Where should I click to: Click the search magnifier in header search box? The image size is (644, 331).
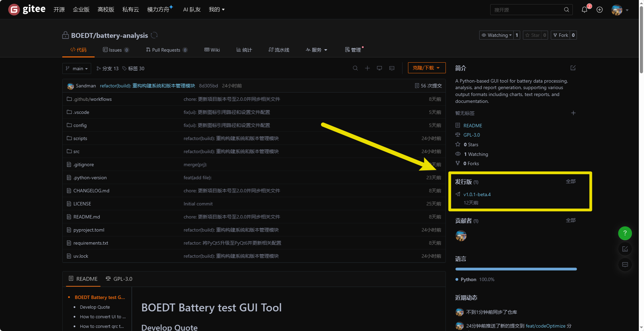tap(566, 10)
